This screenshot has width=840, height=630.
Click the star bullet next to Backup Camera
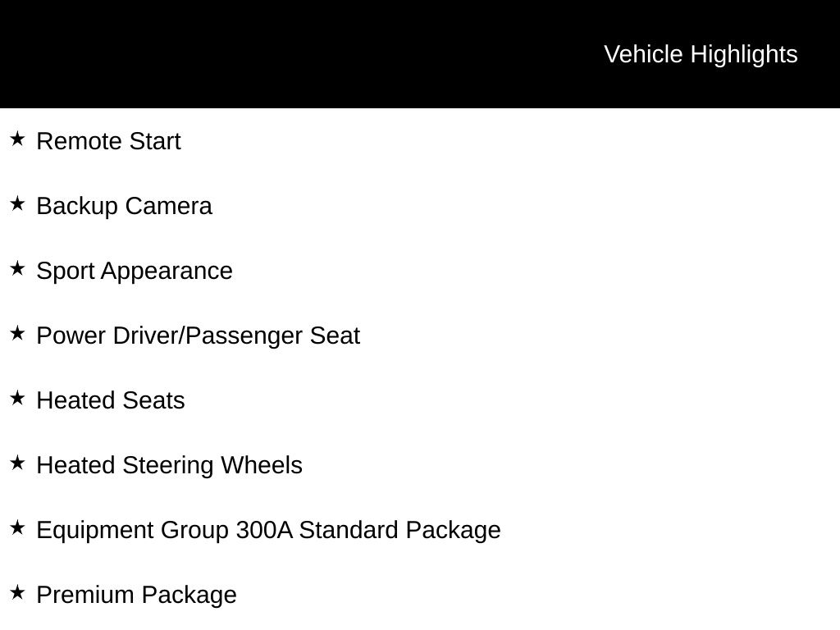click(17, 204)
